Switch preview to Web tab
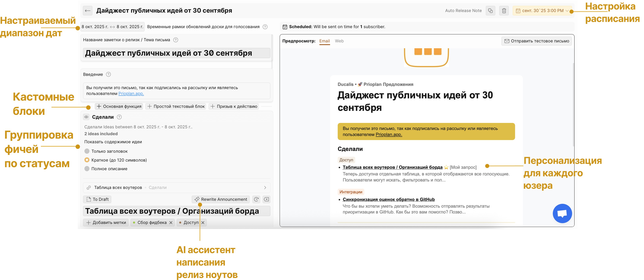The height and width of the screenshot is (280, 644). pyautogui.click(x=339, y=41)
